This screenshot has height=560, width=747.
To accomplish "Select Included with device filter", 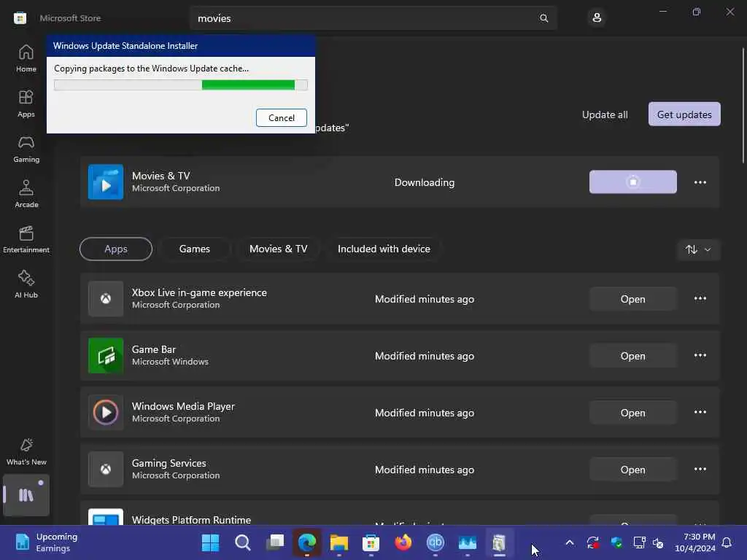I will point(384,249).
